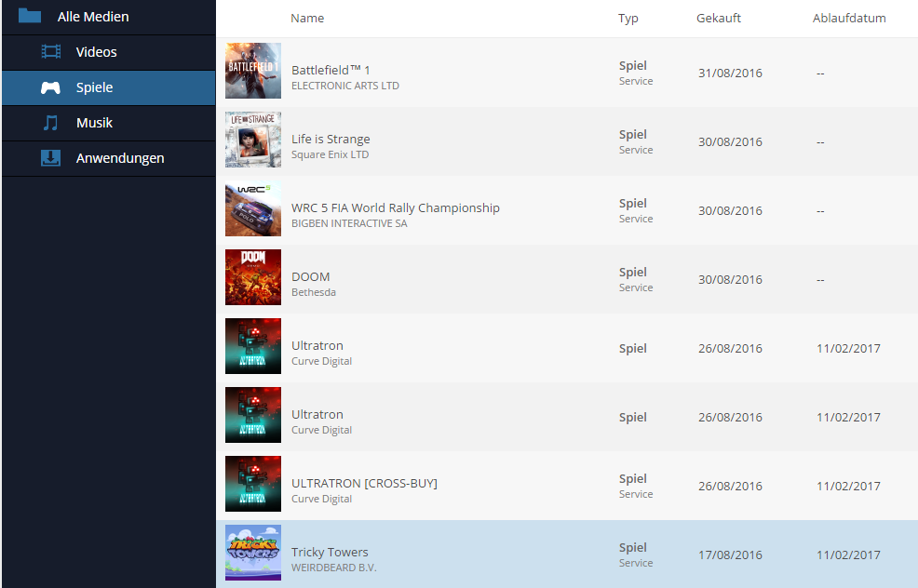Image resolution: width=918 pixels, height=588 pixels.
Task: Select the ULTRATRON [CROSS-BUY] title
Action: coord(364,483)
